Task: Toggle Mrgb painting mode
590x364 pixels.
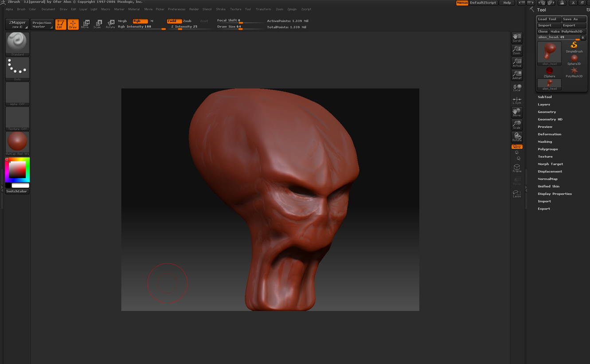Action: (122, 20)
